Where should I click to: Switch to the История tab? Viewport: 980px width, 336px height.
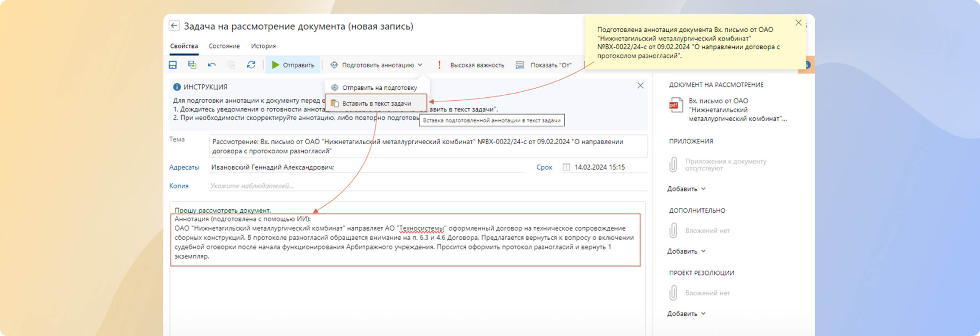pyautogui.click(x=263, y=46)
